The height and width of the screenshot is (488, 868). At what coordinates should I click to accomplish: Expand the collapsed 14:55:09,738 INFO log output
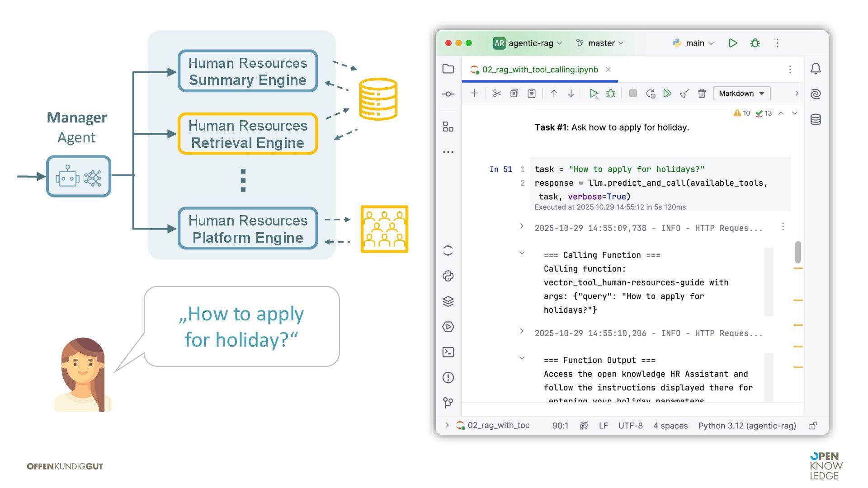click(522, 226)
